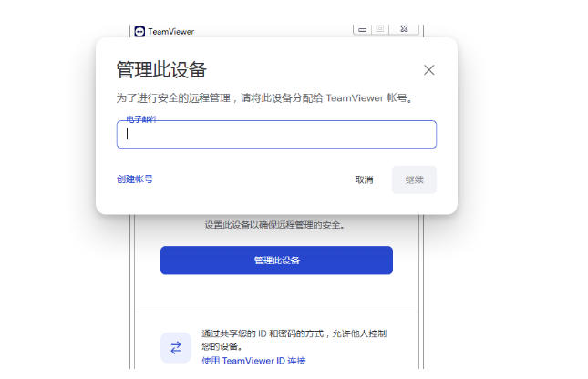Click the text 设置此设备以确保远程管理的安全

(x=274, y=225)
